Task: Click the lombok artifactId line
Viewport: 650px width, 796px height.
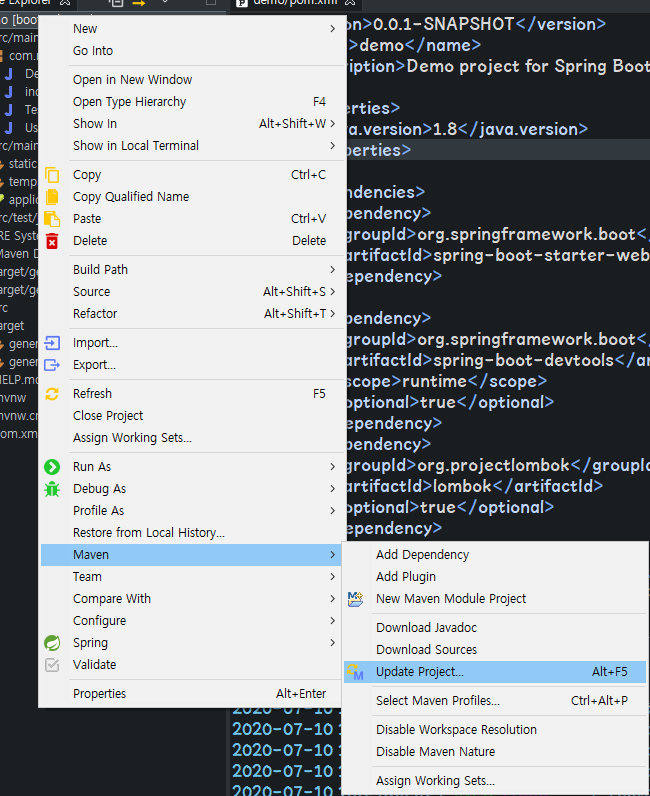Action: click(x=475, y=486)
